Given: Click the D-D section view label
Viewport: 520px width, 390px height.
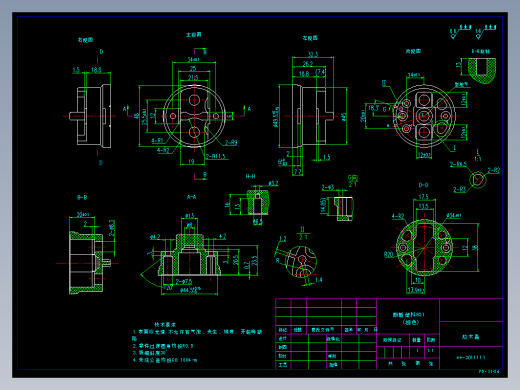Looking at the screenshot, I should point(423,185).
